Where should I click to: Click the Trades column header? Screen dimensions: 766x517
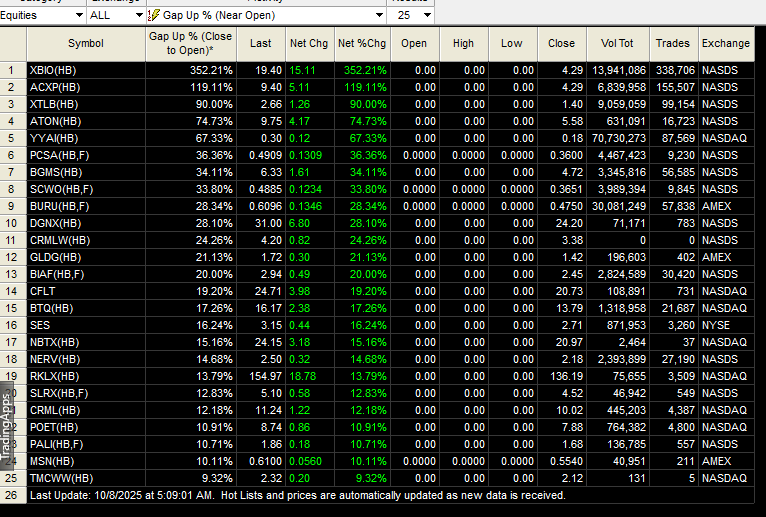(673, 43)
